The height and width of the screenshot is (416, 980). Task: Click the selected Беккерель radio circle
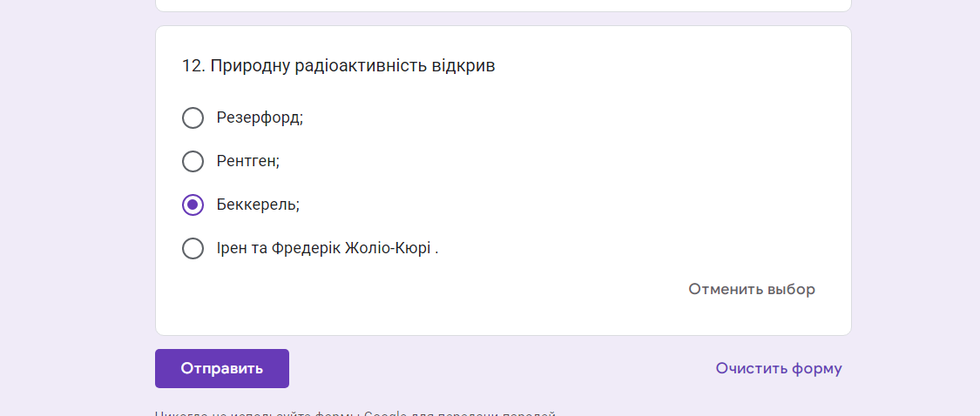tap(193, 205)
